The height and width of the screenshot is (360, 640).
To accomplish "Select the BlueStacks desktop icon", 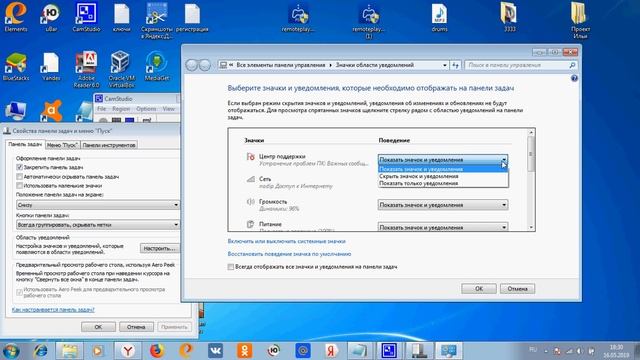I will tap(16, 66).
